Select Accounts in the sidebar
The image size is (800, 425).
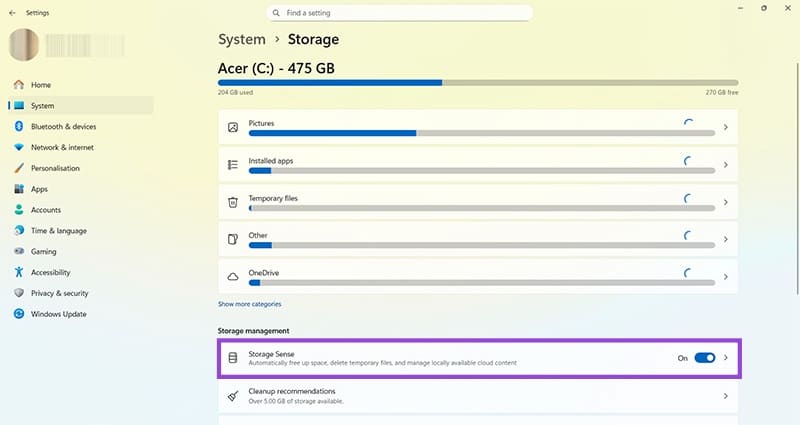click(81, 210)
